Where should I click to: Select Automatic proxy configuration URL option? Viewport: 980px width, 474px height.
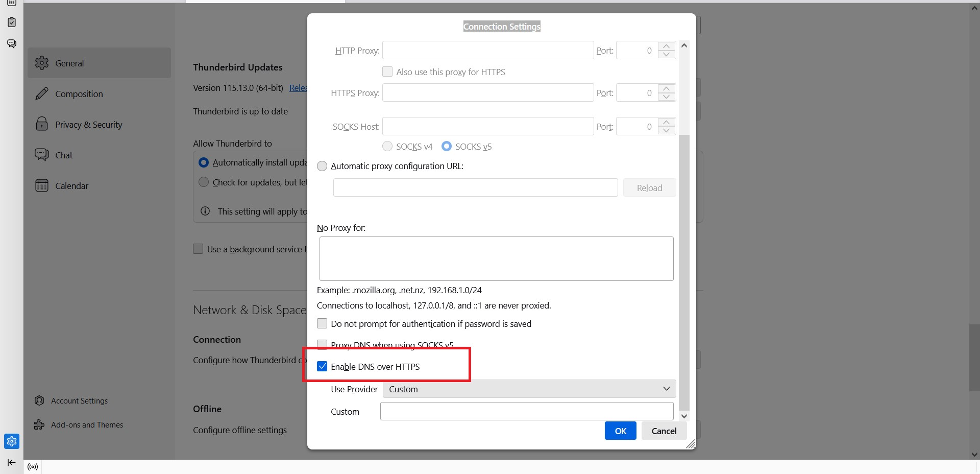tap(322, 166)
